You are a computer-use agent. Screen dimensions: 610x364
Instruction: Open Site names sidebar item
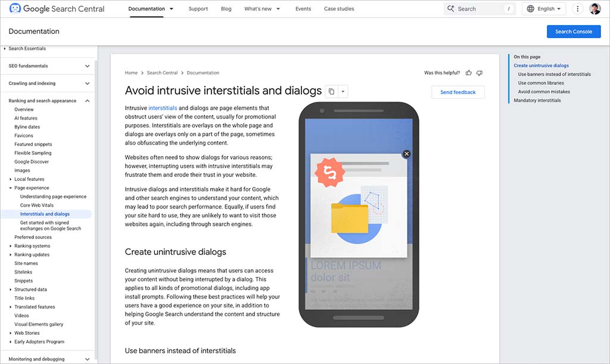coord(26,263)
